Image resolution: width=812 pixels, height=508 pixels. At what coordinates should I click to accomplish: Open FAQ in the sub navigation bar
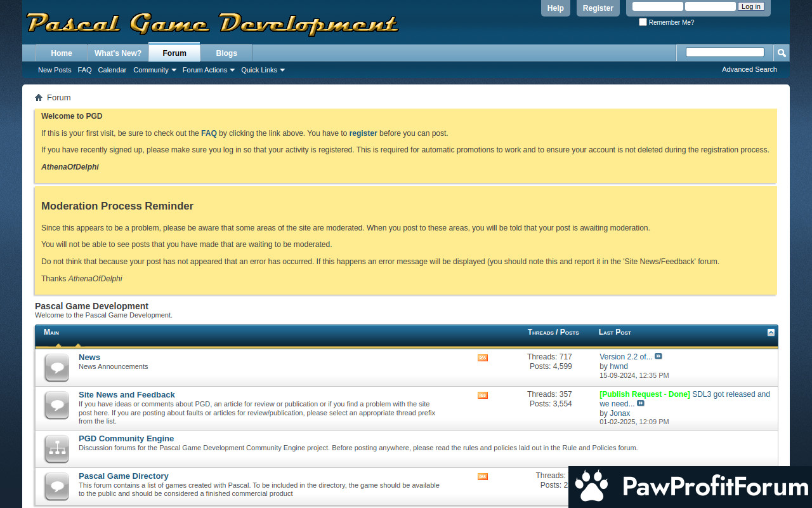tap(84, 70)
